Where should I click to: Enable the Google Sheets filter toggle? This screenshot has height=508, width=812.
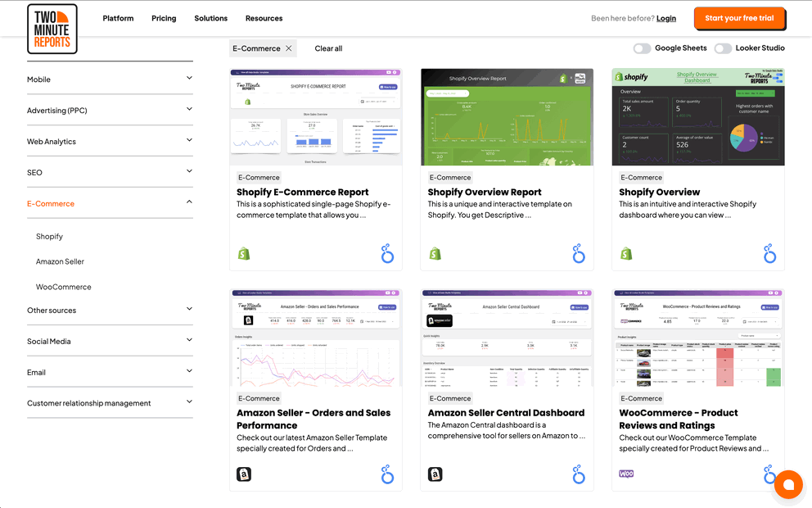pos(643,48)
